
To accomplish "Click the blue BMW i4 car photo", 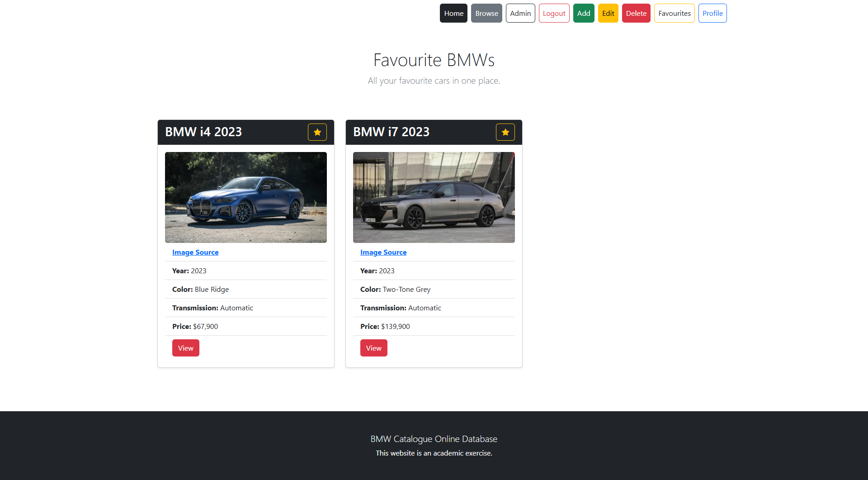I will [x=246, y=197].
